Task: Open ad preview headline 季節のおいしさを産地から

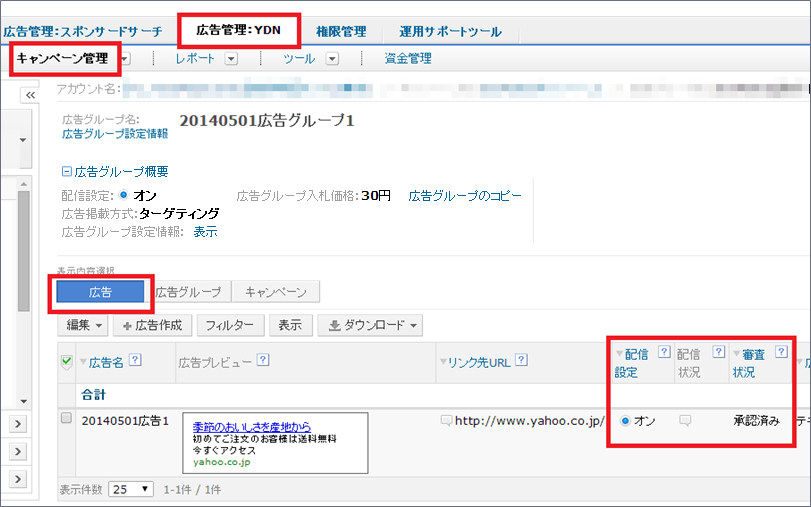Action: click(252, 427)
